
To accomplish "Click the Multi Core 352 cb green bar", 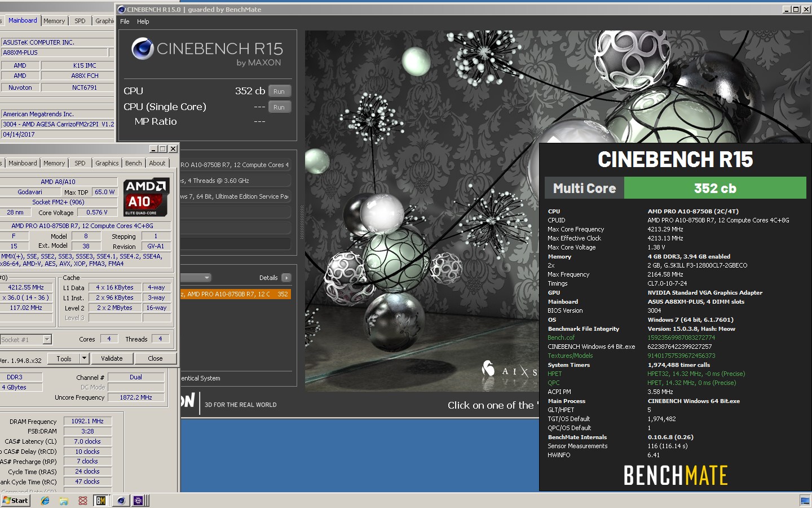I will [715, 188].
